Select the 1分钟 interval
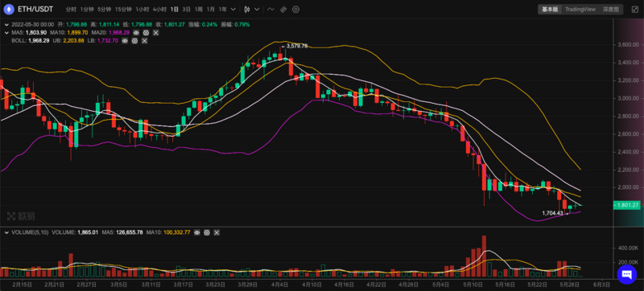 tap(87, 9)
